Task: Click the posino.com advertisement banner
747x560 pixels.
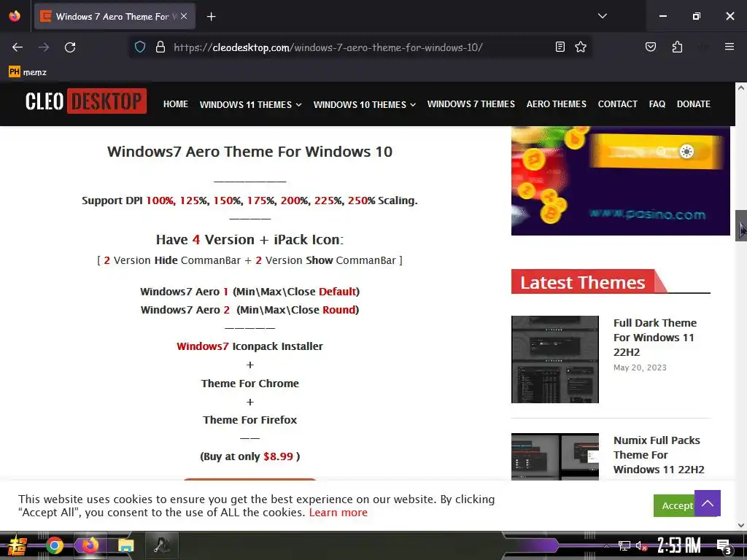Action: pyautogui.click(x=620, y=181)
